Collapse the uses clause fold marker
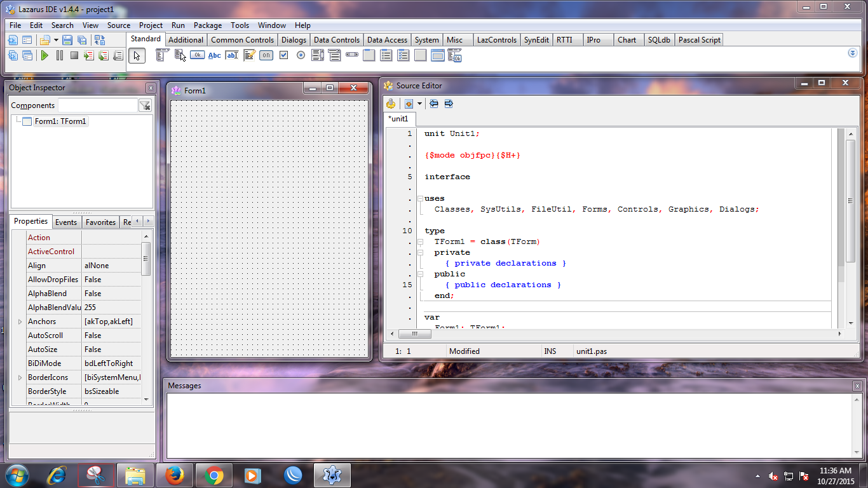The height and width of the screenshot is (488, 868). tap(420, 198)
